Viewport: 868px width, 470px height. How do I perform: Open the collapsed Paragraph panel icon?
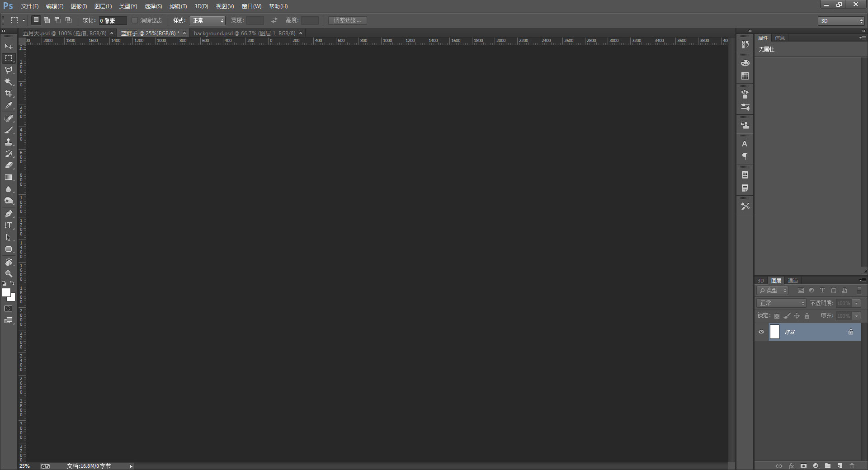click(745, 157)
